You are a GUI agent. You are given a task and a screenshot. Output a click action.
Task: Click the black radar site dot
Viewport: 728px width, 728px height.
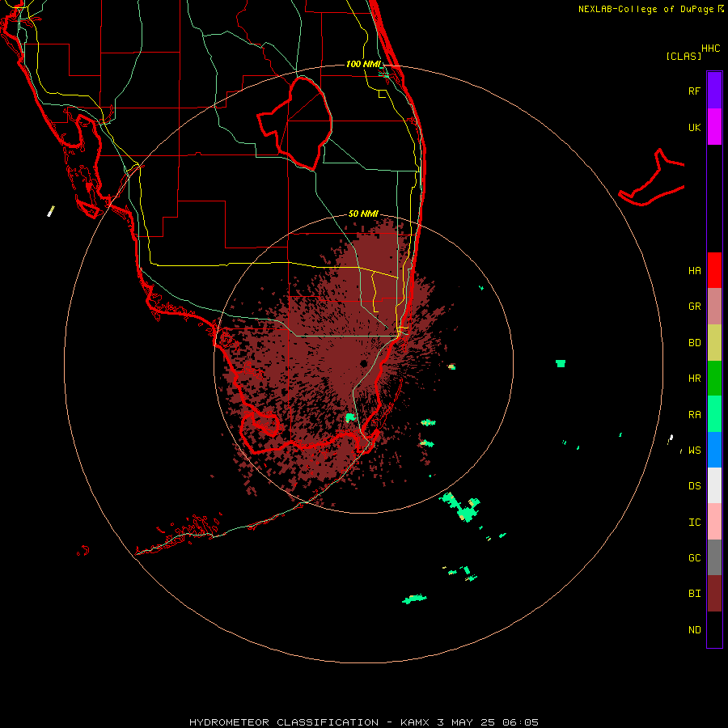pos(363,363)
